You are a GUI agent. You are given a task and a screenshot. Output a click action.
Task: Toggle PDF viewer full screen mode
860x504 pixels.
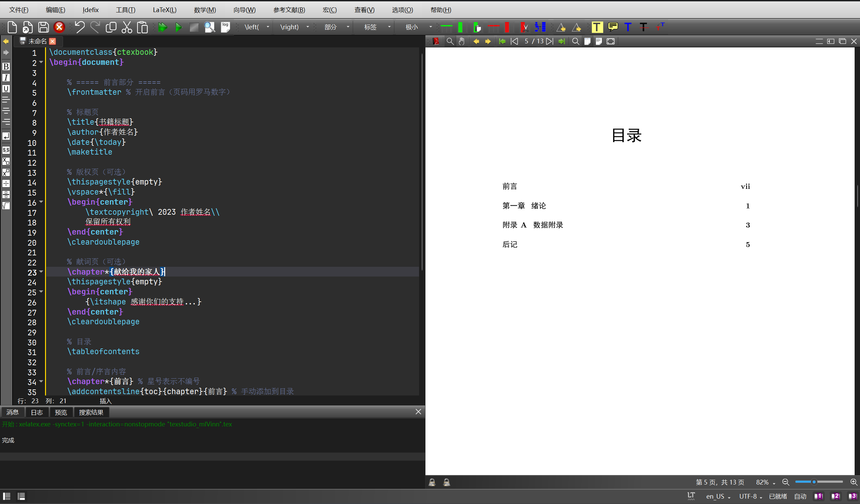coord(611,41)
